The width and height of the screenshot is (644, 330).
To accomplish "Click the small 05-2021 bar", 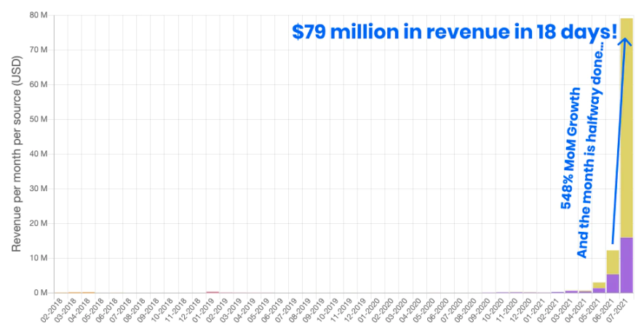I will pos(599,287).
